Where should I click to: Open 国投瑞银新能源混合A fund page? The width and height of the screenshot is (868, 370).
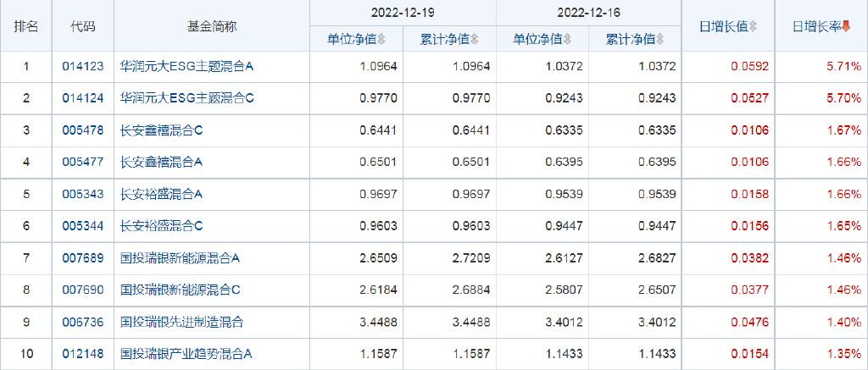coord(180,257)
